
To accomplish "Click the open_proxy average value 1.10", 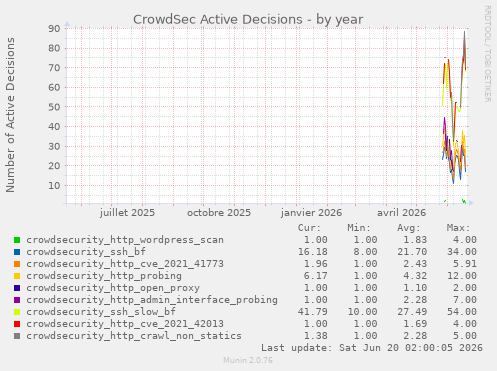I will pyautogui.click(x=415, y=288).
